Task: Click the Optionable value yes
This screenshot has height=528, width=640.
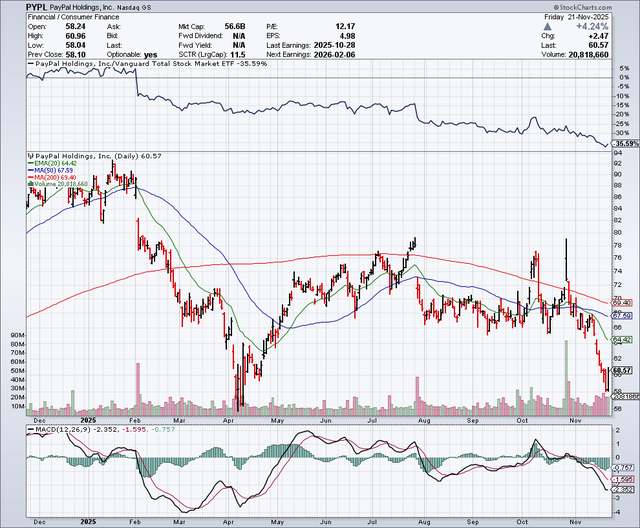Action: pyautogui.click(x=150, y=55)
